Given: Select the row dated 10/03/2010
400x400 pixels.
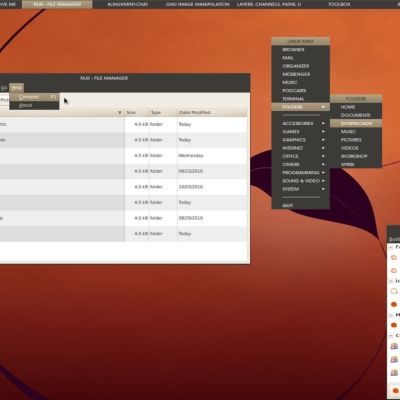Looking at the screenshot, I should click(x=123, y=187).
